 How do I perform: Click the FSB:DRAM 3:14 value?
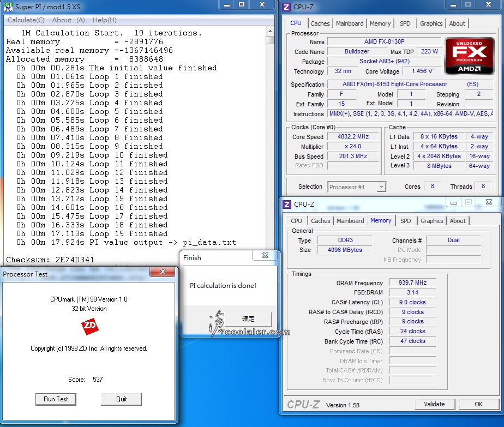click(412, 292)
